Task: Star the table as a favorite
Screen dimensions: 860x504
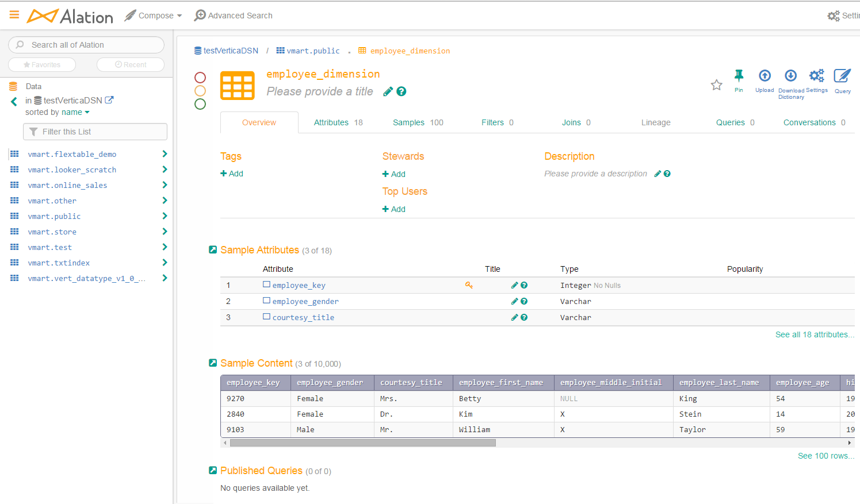Action: click(716, 85)
